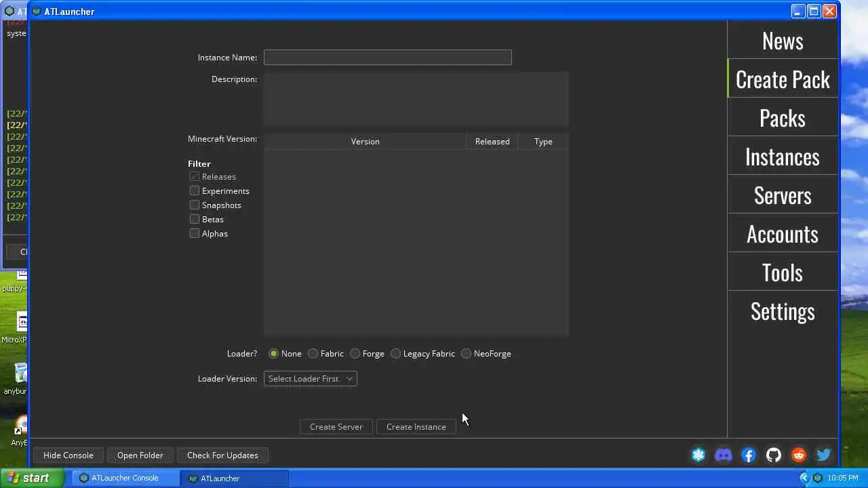868x488 pixels.
Task: Sort by the Released column header
Action: (x=492, y=142)
